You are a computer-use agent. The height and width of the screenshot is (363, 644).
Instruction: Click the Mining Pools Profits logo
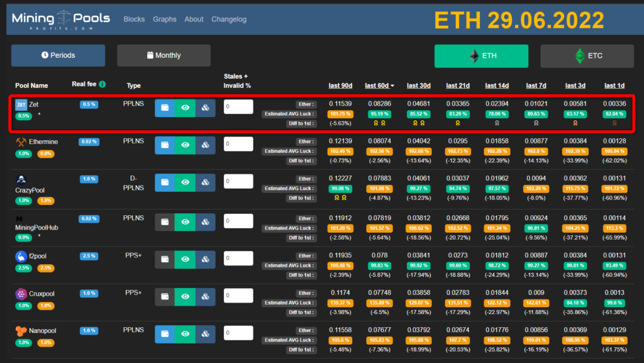61,19
